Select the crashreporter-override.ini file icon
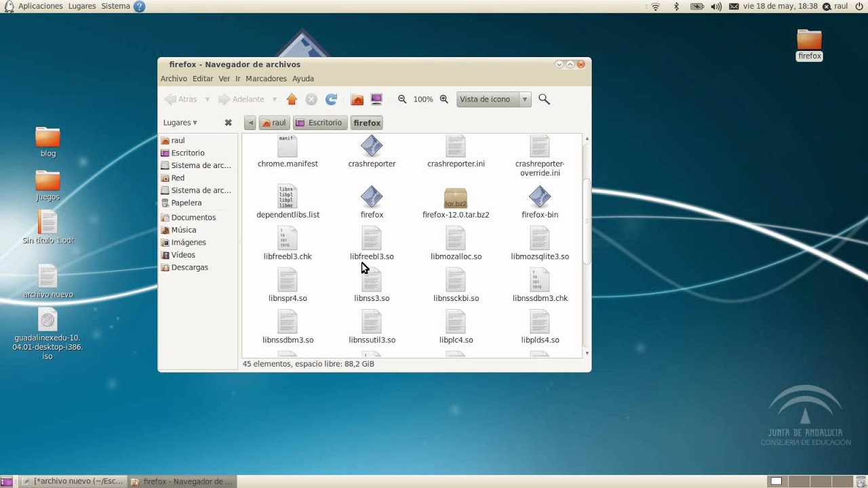 point(540,146)
